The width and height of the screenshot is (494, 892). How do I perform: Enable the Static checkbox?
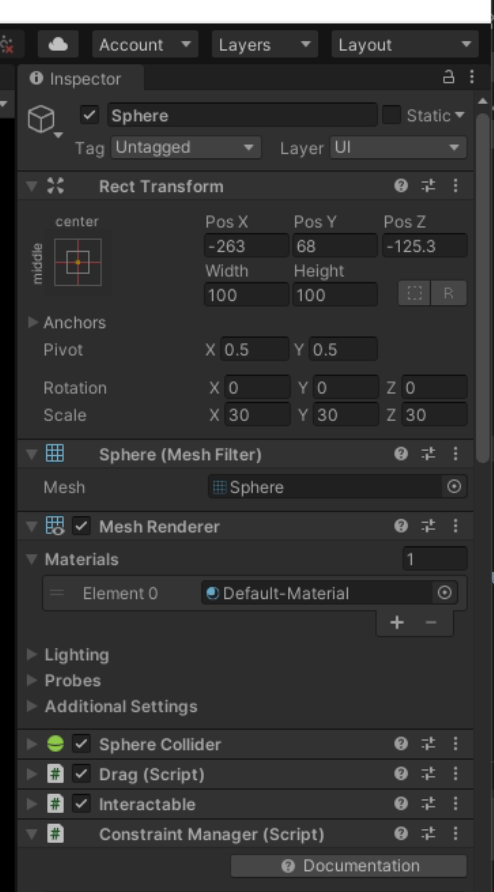tap(391, 115)
